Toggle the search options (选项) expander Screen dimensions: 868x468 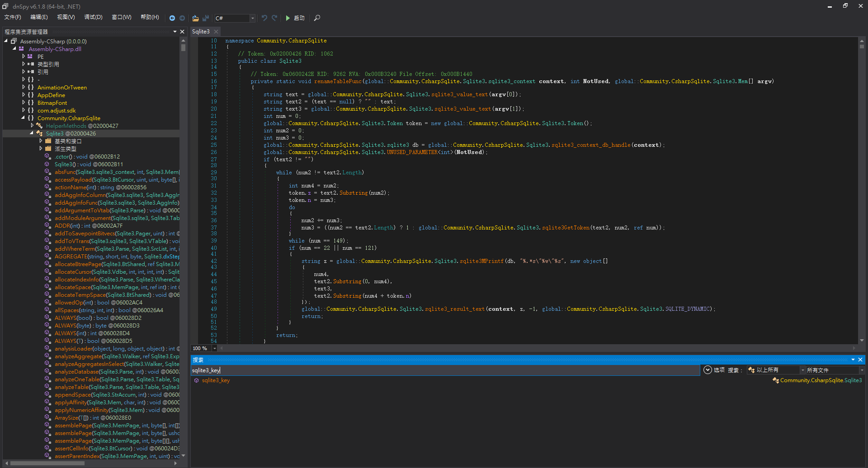pyautogui.click(x=708, y=370)
